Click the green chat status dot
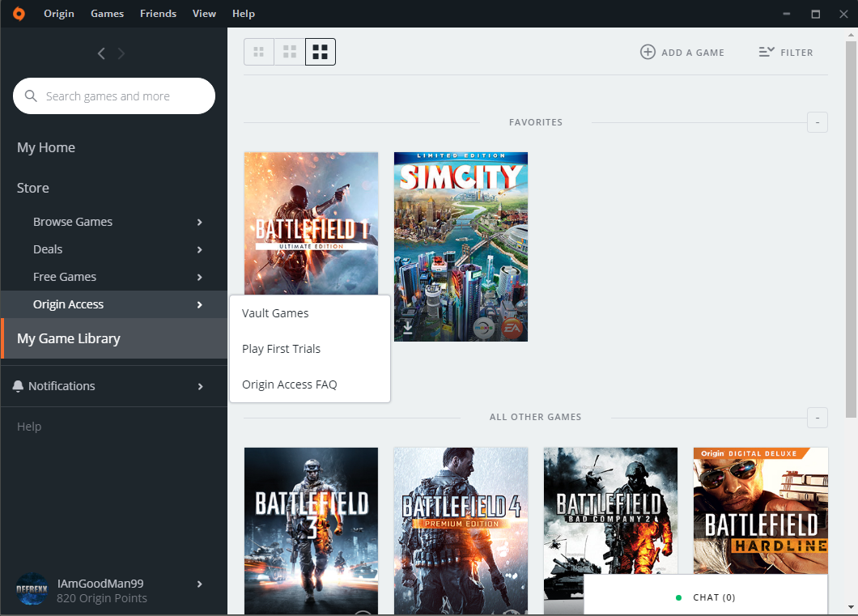Image resolution: width=858 pixels, height=616 pixels. pos(678,597)
